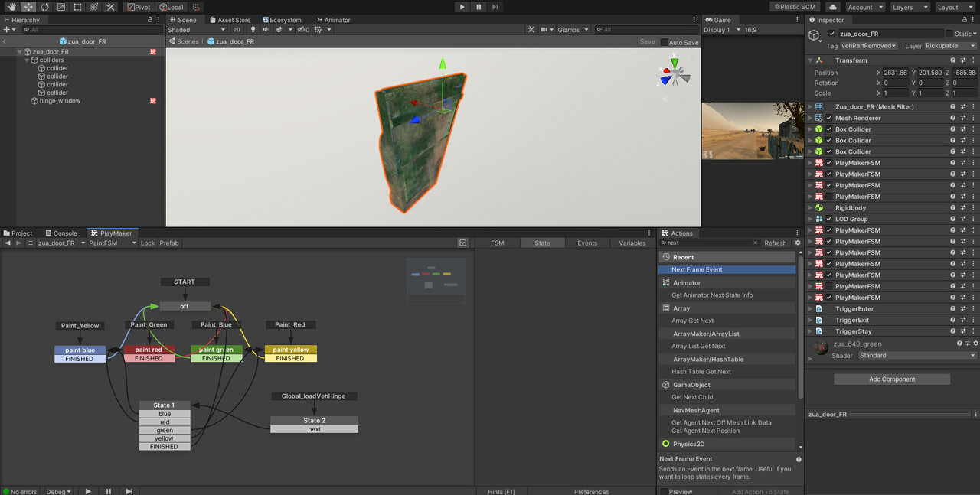The height and width of the screenshot is (495, 980).
Task: Toggle Local/Global handle rotation
Action: 171,7
